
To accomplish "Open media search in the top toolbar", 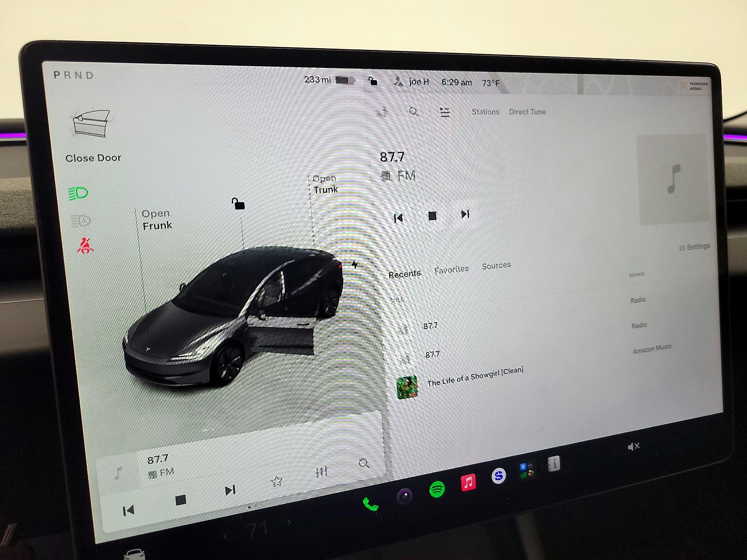I will click(414, 112).
